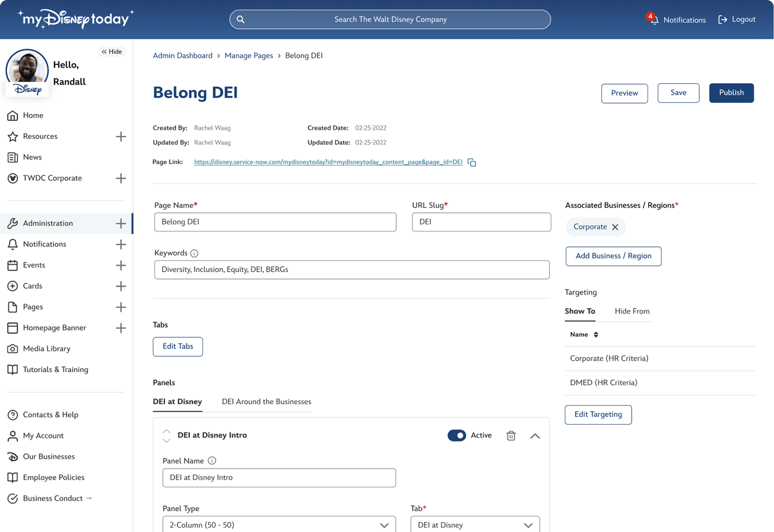
Task: Open the Tab dropdown set to DEI at Disney
Action: (x=475, y=525)
